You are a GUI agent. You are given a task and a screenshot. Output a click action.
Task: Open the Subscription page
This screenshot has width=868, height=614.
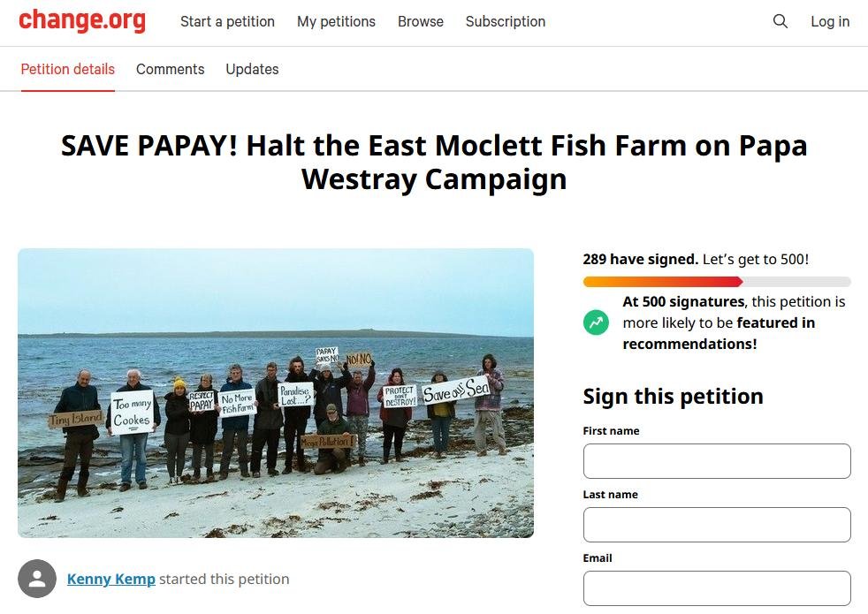505,21
